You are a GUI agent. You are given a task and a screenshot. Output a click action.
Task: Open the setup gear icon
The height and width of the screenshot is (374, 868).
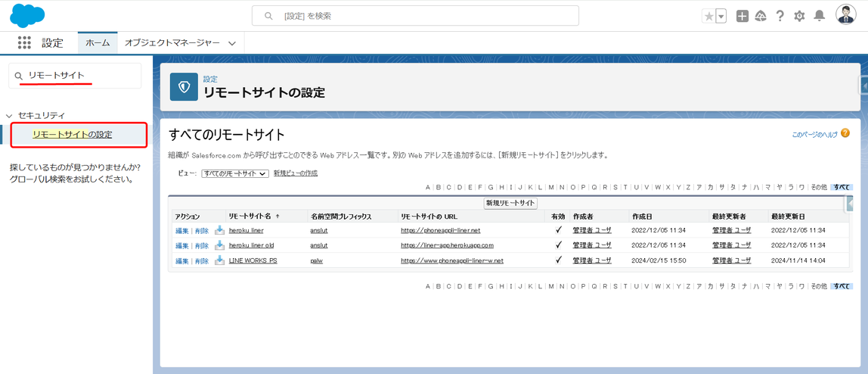(x=799, y=17)
